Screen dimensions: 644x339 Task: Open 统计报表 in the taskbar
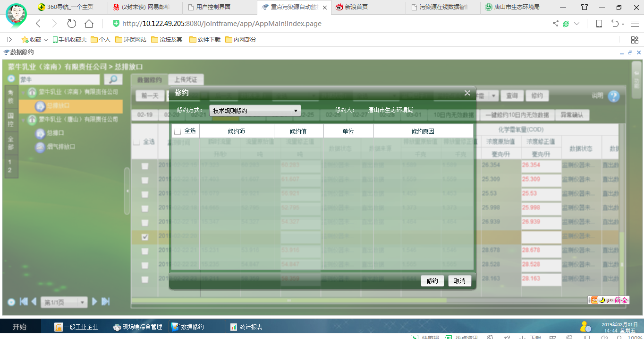(246, 327)
